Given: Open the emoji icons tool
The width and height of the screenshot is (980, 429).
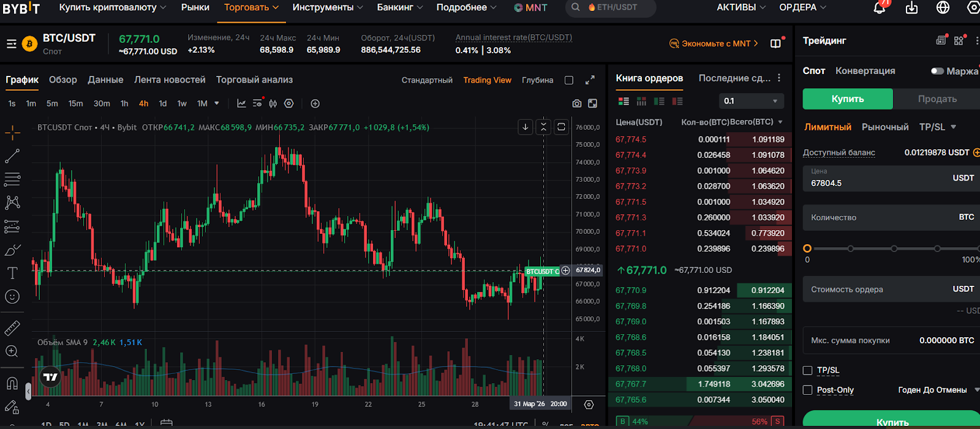Looking at the screenshot, I should (12, 297).
